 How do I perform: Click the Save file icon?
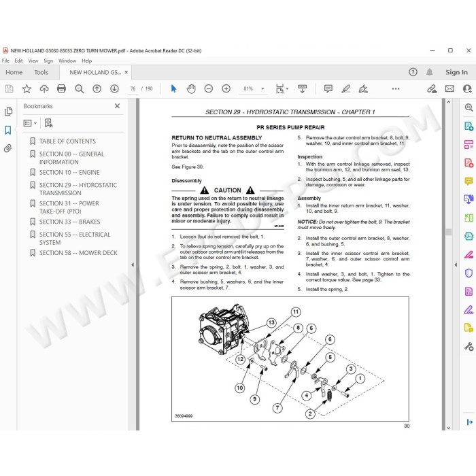pos(9,88)
